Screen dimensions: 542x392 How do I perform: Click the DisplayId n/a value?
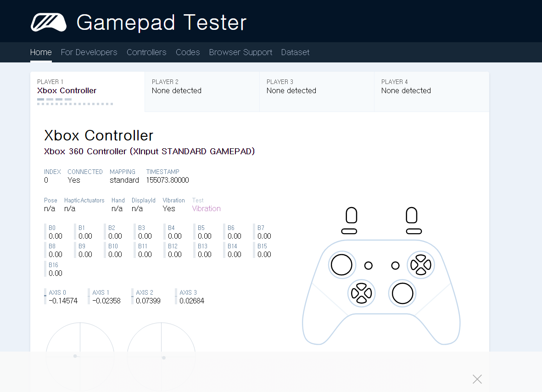[137, 208]
